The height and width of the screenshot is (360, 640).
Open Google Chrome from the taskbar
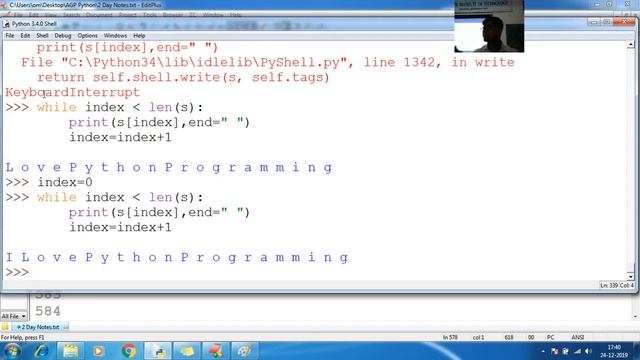click(129, 351)
